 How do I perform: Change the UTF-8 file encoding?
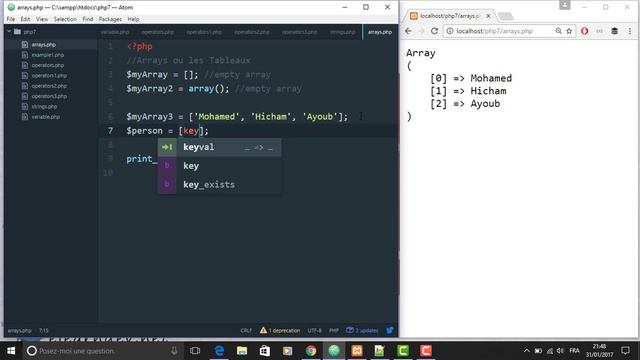[x=314, y=331]
